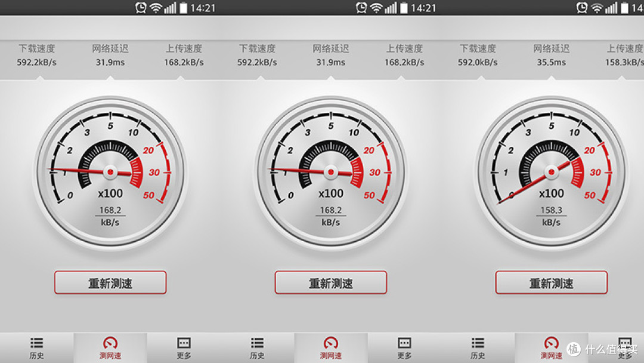Click battery icon in middle status bar

[x=404, y=8]
